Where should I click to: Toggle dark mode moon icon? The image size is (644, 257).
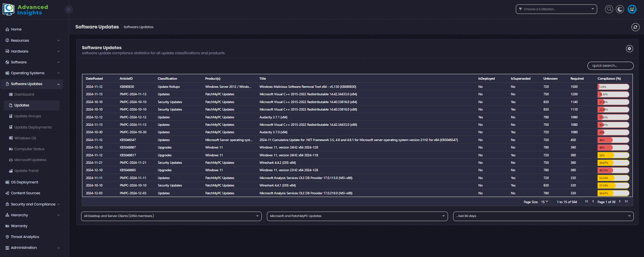(x=620, y=9)
